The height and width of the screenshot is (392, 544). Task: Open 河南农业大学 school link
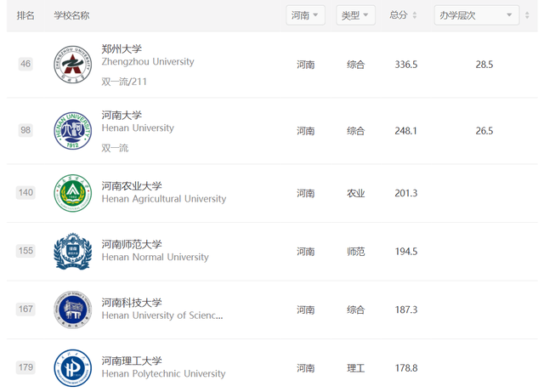pyautogui.click(x=132, y=186)
